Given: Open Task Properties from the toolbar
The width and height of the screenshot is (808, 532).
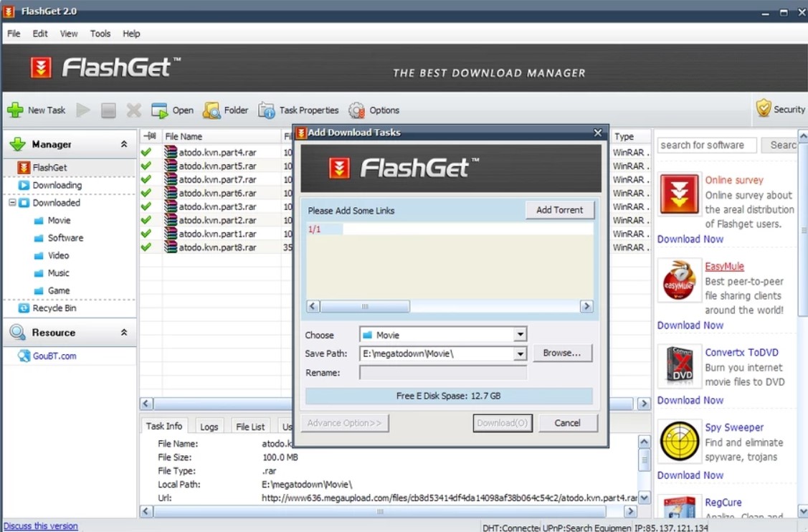Looking at the screenshot, I should [267, 110].
